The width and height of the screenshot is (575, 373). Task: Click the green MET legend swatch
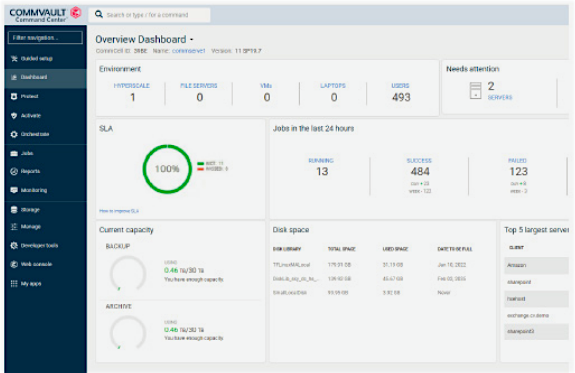(x=200, y=164)
